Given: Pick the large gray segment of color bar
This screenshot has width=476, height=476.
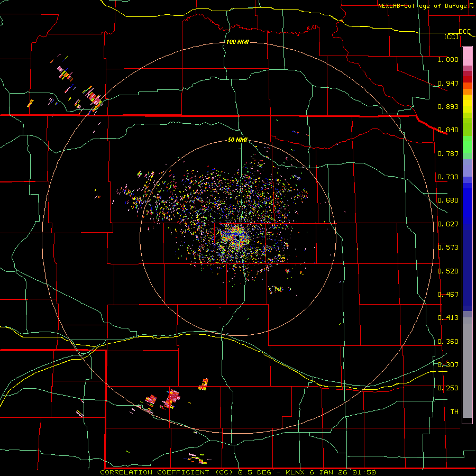Looking at the screenshot, I should coord(467,368).
